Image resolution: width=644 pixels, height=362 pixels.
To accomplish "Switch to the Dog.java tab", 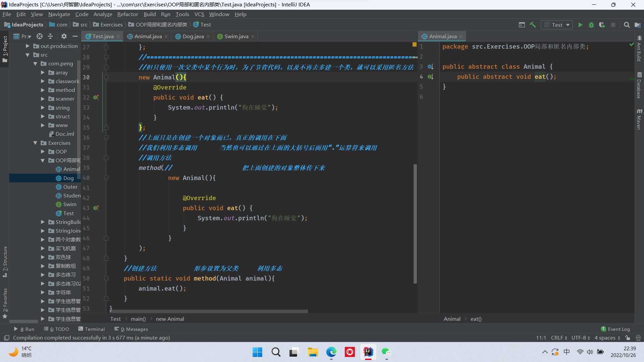I will tap(193, 36).
